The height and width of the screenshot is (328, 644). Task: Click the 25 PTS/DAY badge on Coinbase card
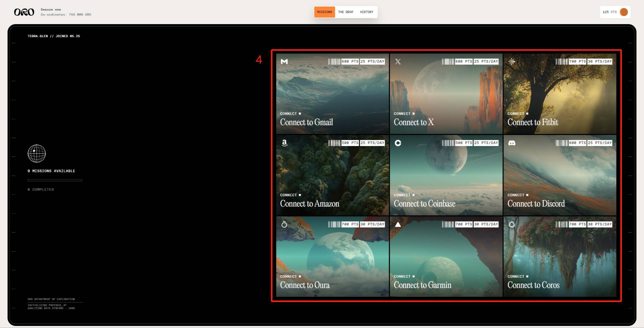click(486, 143)
